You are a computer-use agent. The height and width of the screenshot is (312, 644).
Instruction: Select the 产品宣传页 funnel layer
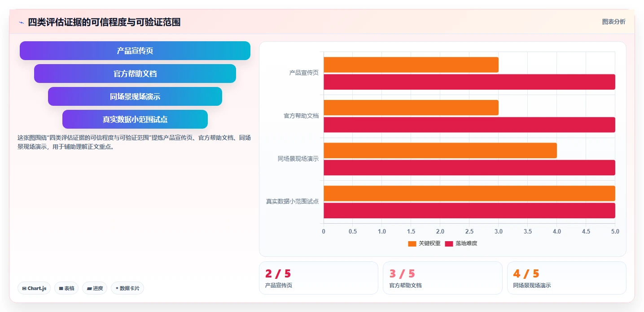coord(135,51)
